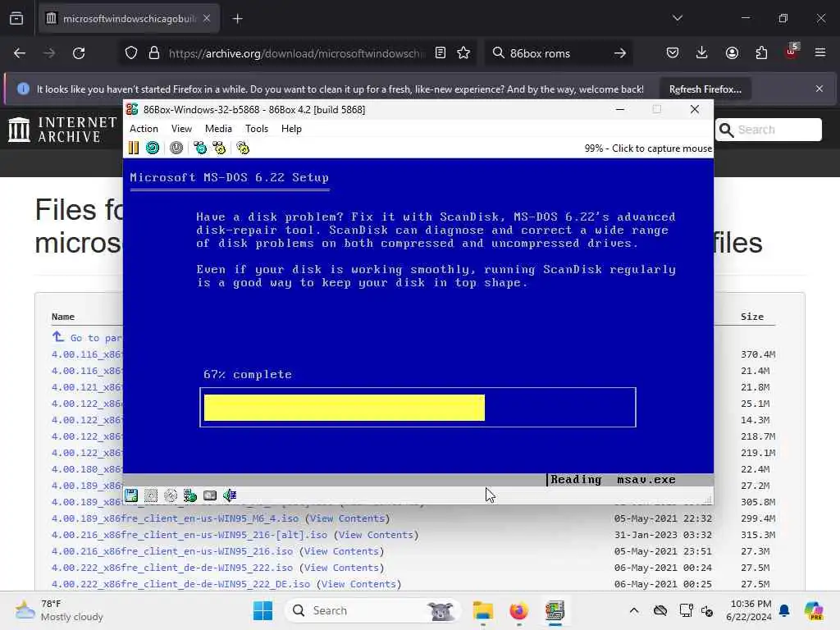Open the Firefox account icon
Image resolution: width=840 pixels, height=630 pixels.
click(x=733, y=53)
